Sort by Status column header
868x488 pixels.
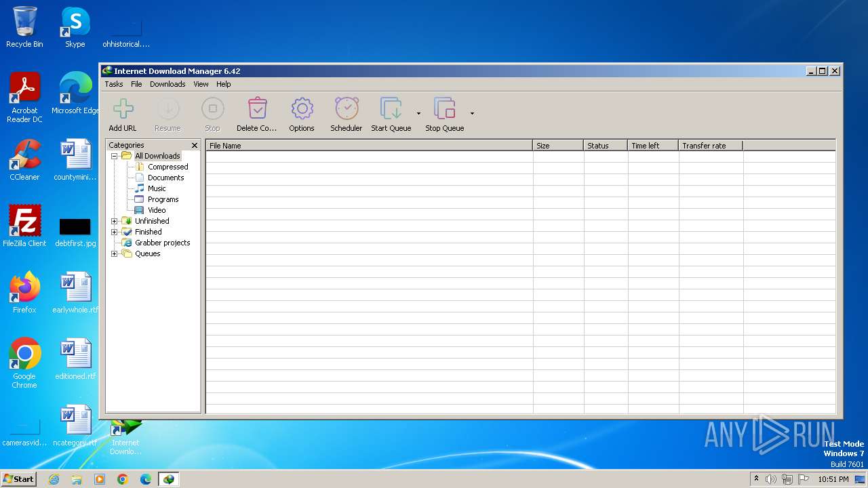[x=606, y=146]
